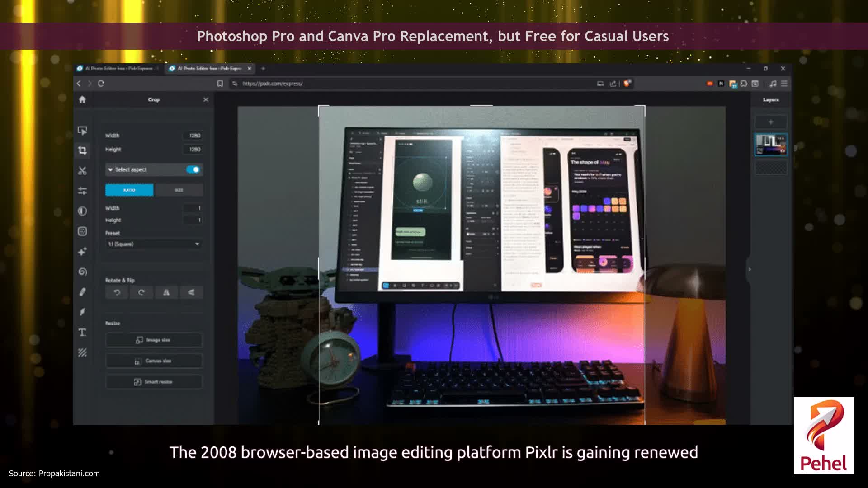
Task: Close the active AI Photo Editor tab
Action: point(249,69)
